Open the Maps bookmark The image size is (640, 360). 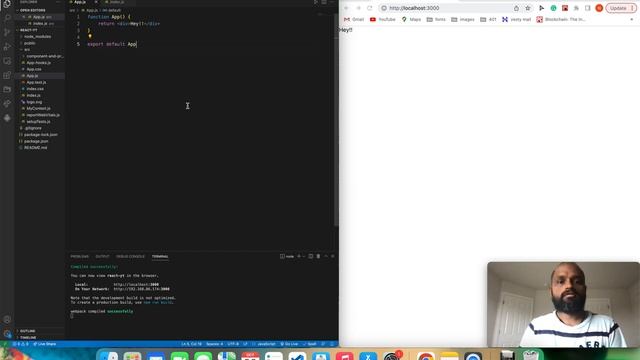tap(411, 20)
